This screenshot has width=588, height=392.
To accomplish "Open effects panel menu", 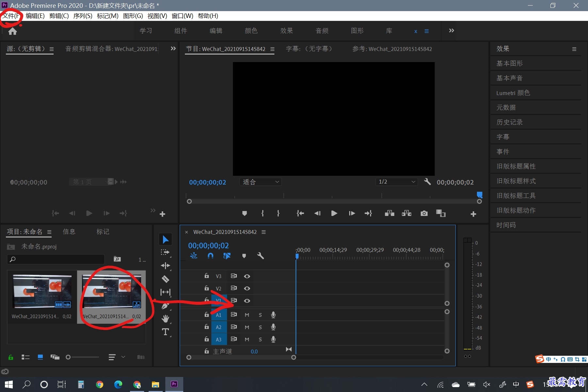I will click(x=574, y=49).
